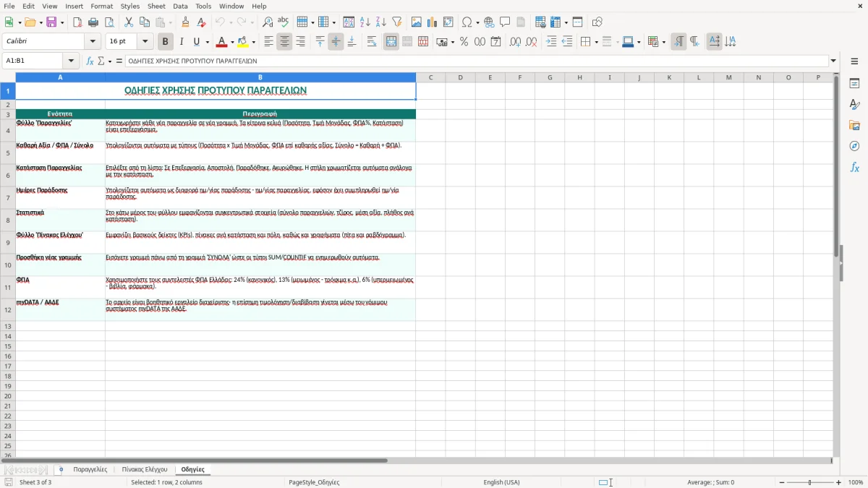Open the Format menu

click(x=101, y=6)
